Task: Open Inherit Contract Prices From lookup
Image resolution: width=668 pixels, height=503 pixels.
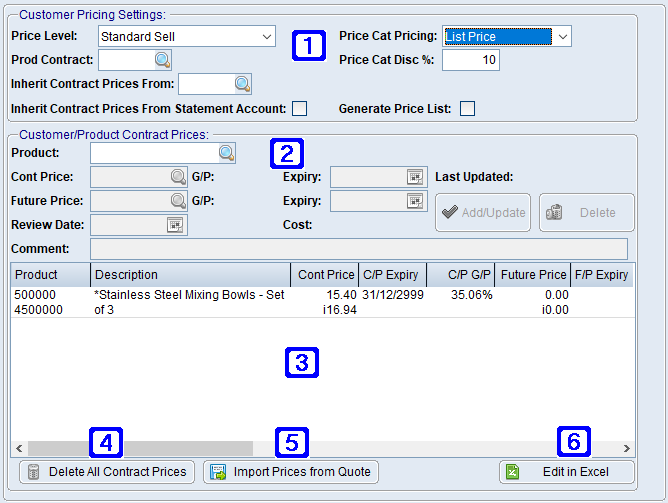Action: [x=242, y=84]
